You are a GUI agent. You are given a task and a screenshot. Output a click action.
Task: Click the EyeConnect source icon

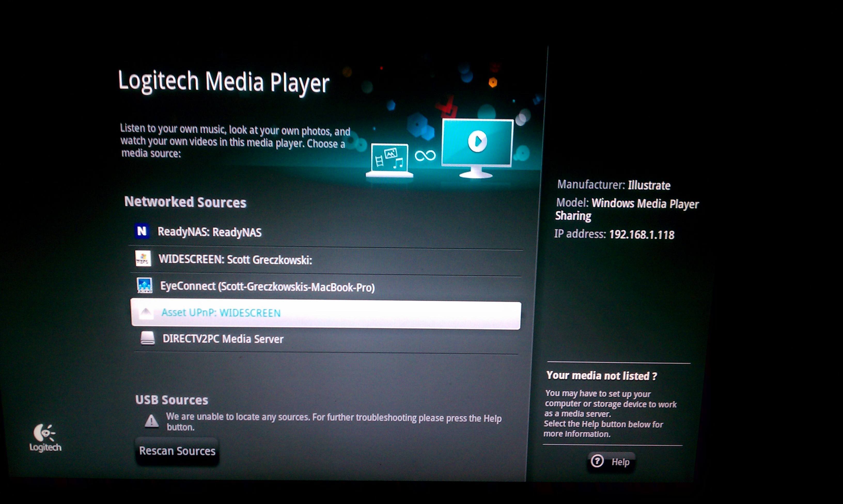coord(144,285)
